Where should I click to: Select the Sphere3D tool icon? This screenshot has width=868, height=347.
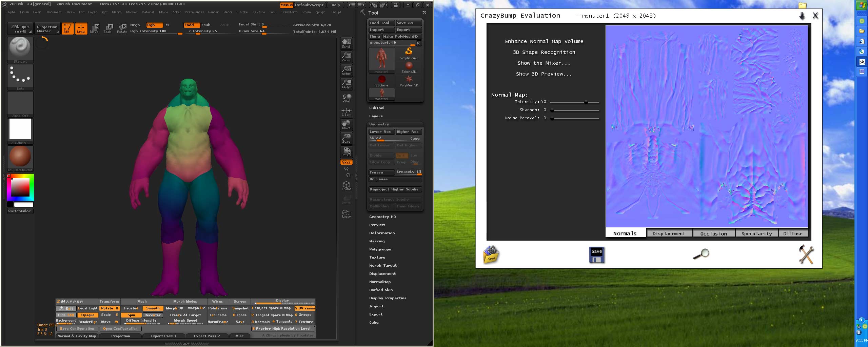pyautogui.click(x=409, y=67)
